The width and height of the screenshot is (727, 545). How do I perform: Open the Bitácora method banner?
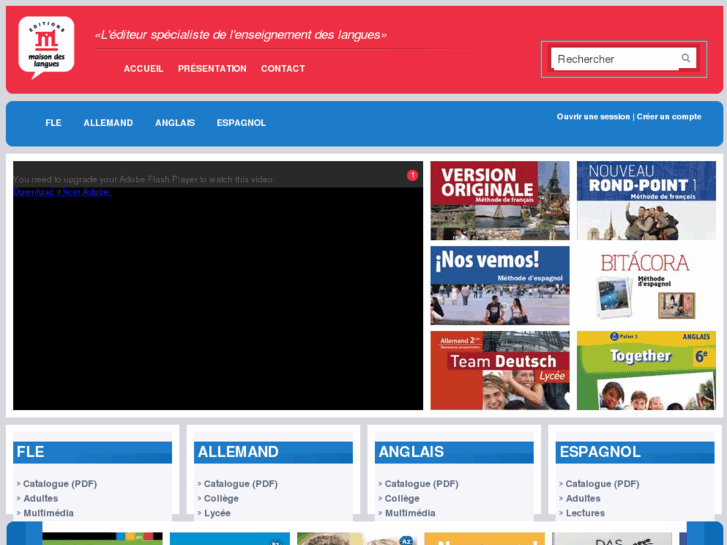click(x=646, y=285)
